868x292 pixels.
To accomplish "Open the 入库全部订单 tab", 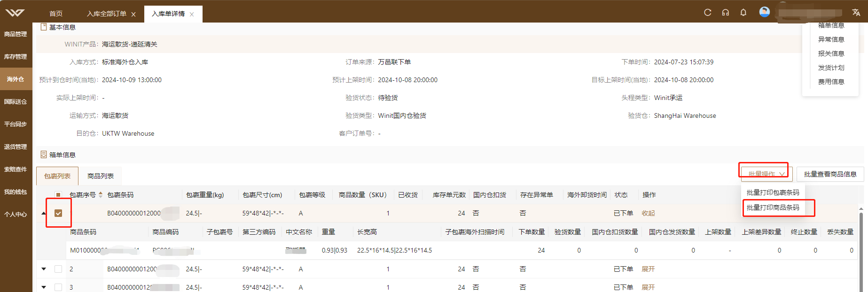I will tap(107, 14).
